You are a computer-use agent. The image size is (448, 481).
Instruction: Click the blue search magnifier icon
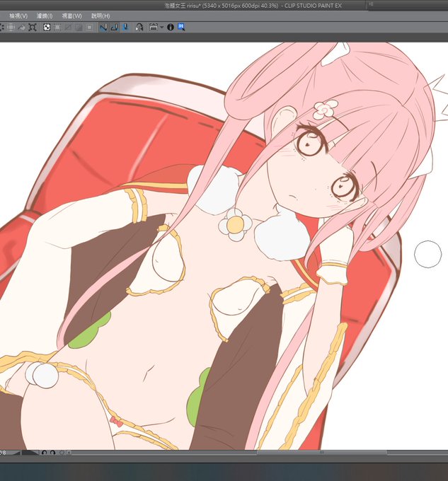click(181, 28)
